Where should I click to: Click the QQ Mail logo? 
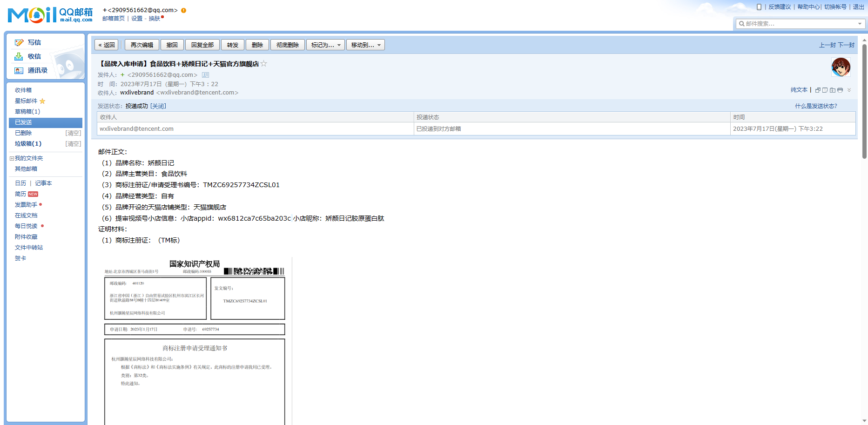click(x=50, y=15)
